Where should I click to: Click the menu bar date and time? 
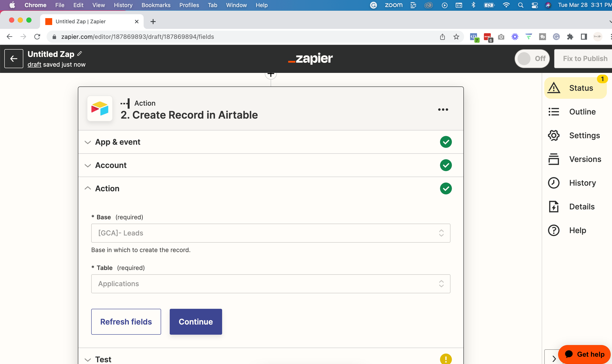(585, 5)
